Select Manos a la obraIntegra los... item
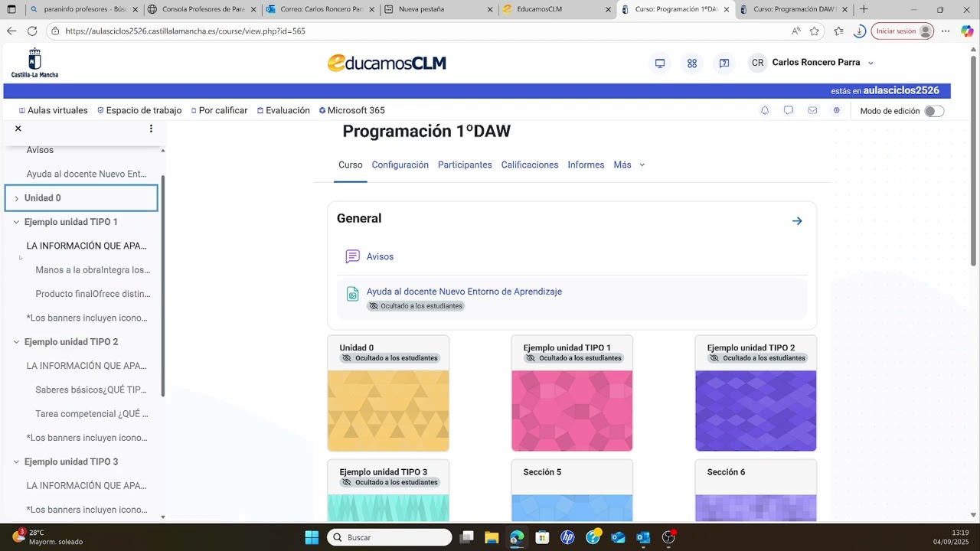Screen dimensions: 980x551 pyautogui.click(x=93, y=270)
